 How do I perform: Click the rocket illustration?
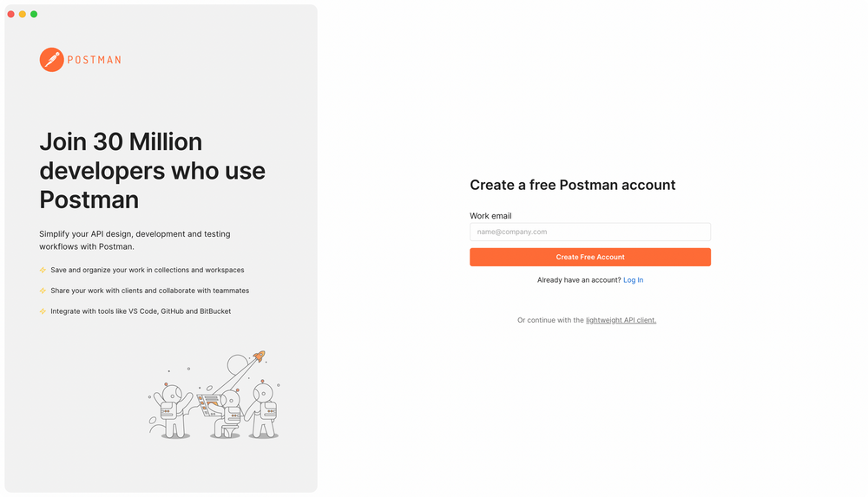pyautogui.click(x=258, y=357)
